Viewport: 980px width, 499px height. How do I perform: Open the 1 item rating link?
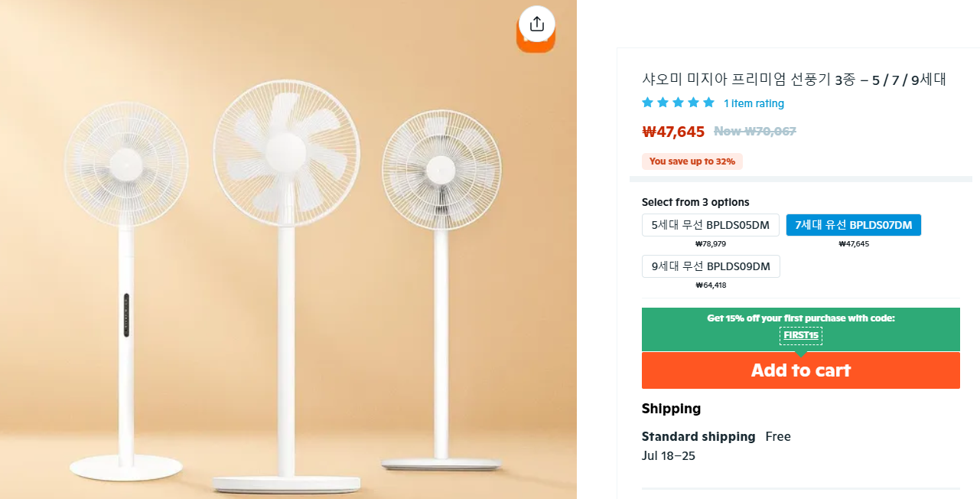point(754,103)
